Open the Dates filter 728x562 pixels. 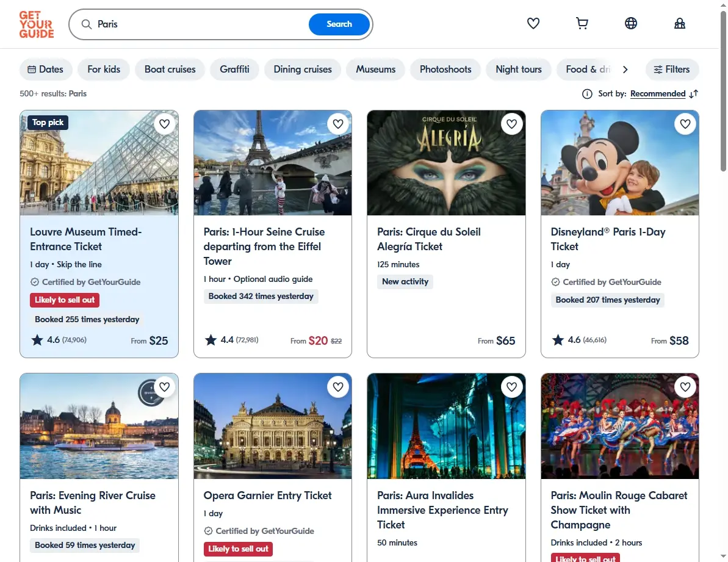click(x=46, y=69)
